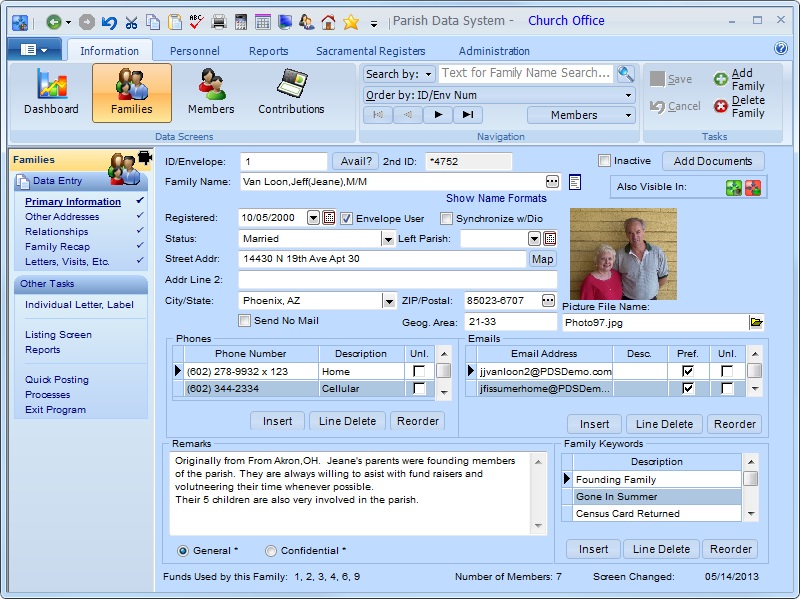Browse for a picture using the folder icon
Viewport: 800px width, 599px height.
756,322
